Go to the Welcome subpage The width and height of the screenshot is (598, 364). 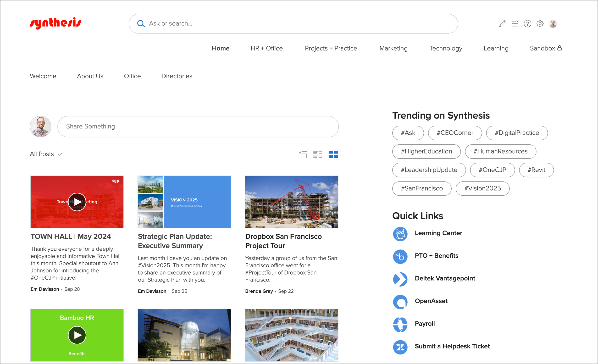click(43, 76)
